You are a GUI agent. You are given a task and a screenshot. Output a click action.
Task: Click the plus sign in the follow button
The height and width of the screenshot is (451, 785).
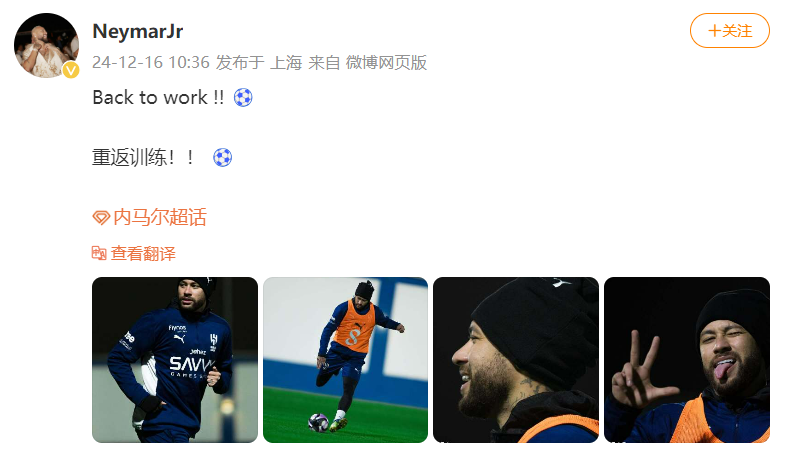[x=714, y=31]
